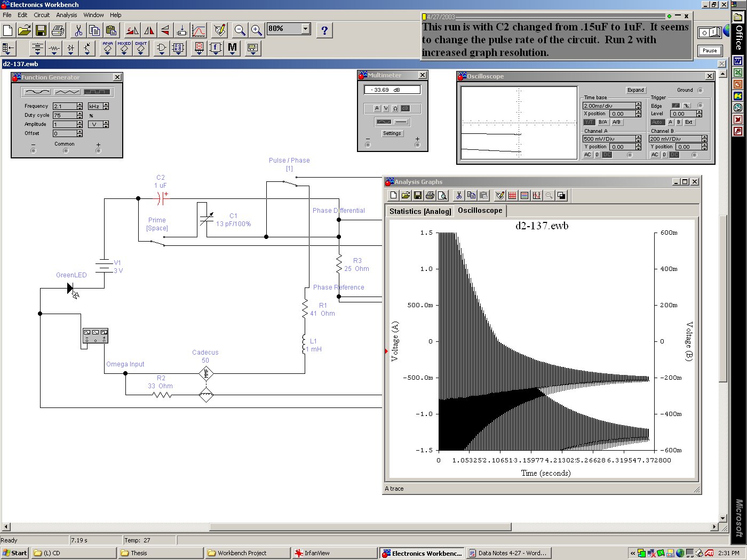Adjust oscilloscope Time base 2.00ms/div spinner
This screenshot has height=560, width=747.
[638, 106]
